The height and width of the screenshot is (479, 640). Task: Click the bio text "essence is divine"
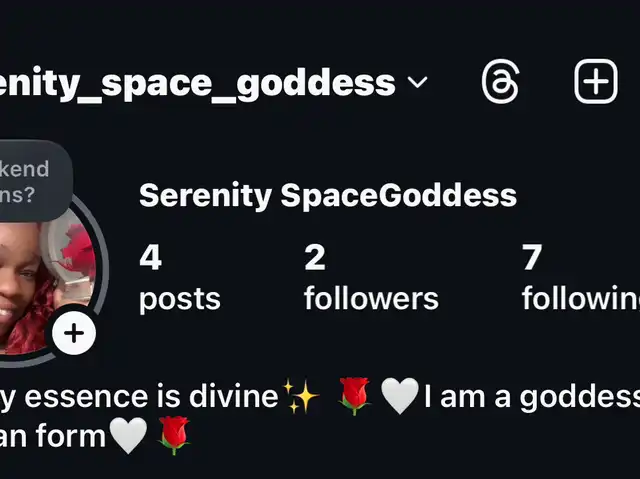tap(151, 397)
